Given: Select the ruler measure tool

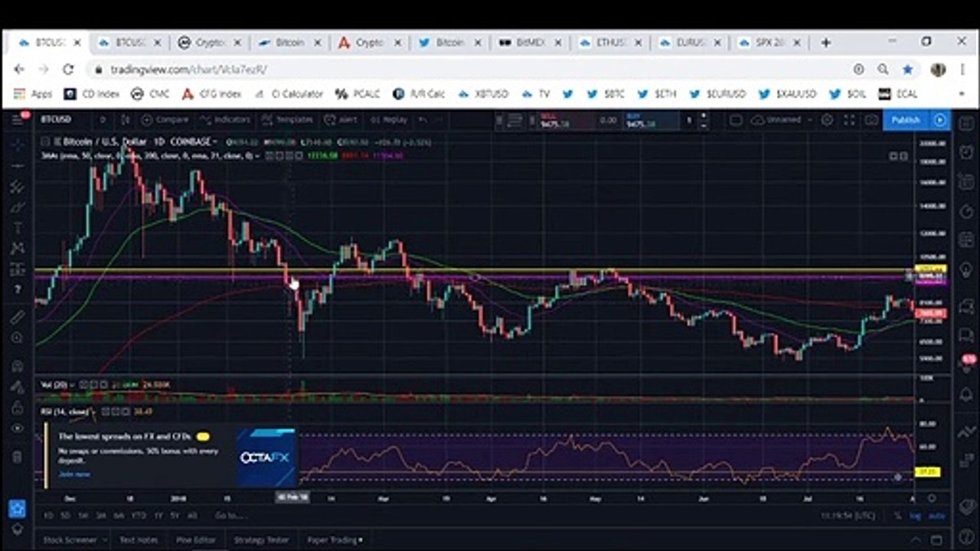Looking at the screenshot, I should click(18, 316).
